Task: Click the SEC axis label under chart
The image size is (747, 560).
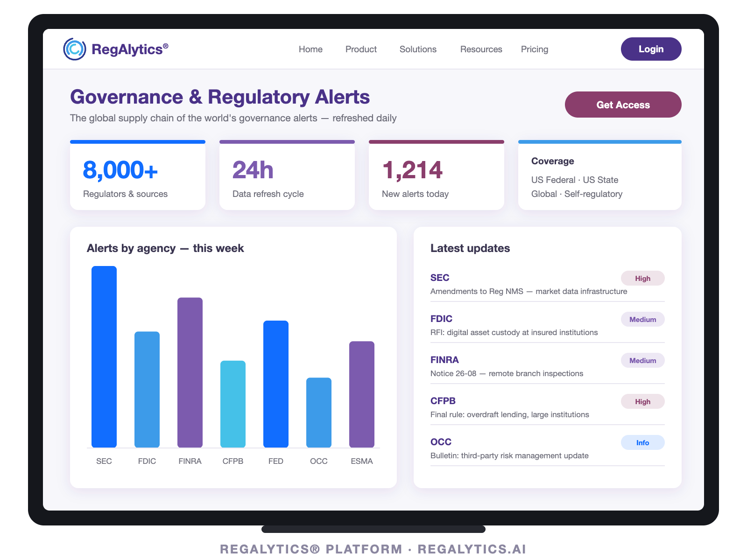Action: (x=104, y=461)
